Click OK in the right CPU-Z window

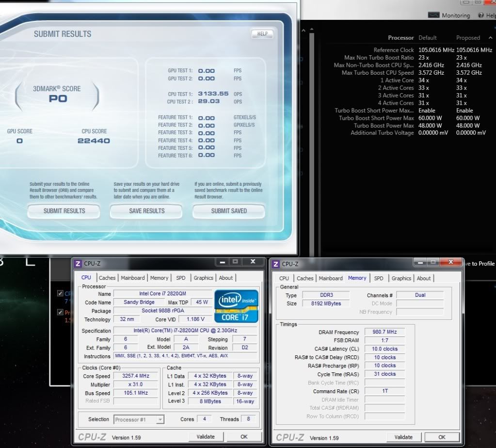pos(442,437)
